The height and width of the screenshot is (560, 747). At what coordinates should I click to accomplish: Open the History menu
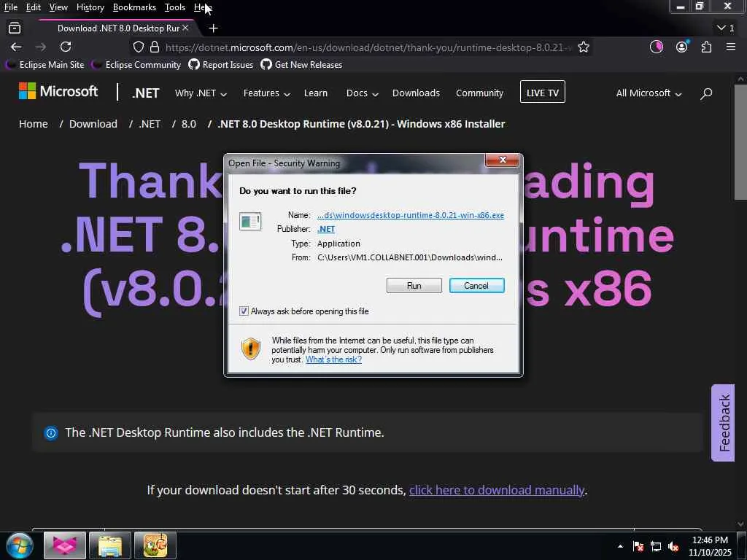pyautogui.click(x=90, y=7)
